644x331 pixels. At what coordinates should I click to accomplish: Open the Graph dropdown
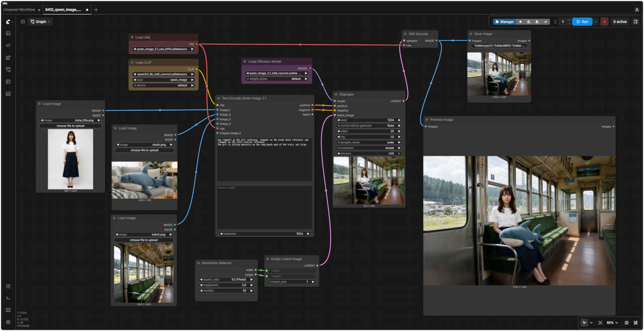coord(40,22)
